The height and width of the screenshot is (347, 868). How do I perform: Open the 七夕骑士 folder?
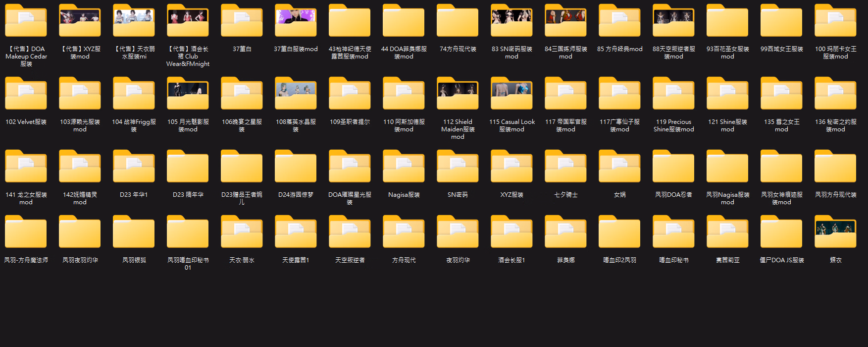coord(565,167)
